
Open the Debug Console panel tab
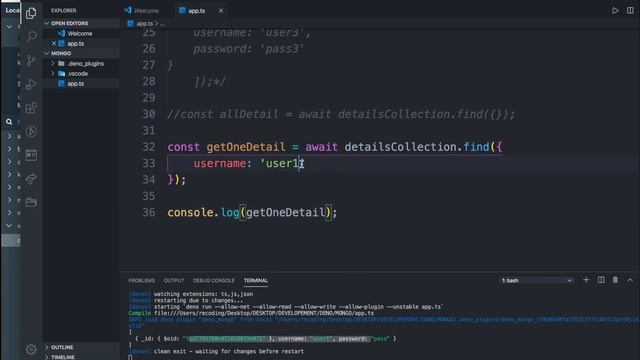coord(213,280)
